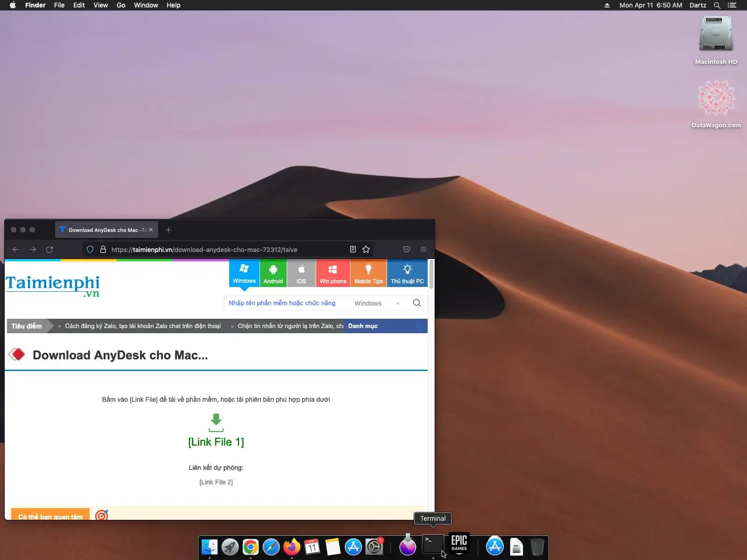Open the Mobile Tips category tab

tap(368, 273)
